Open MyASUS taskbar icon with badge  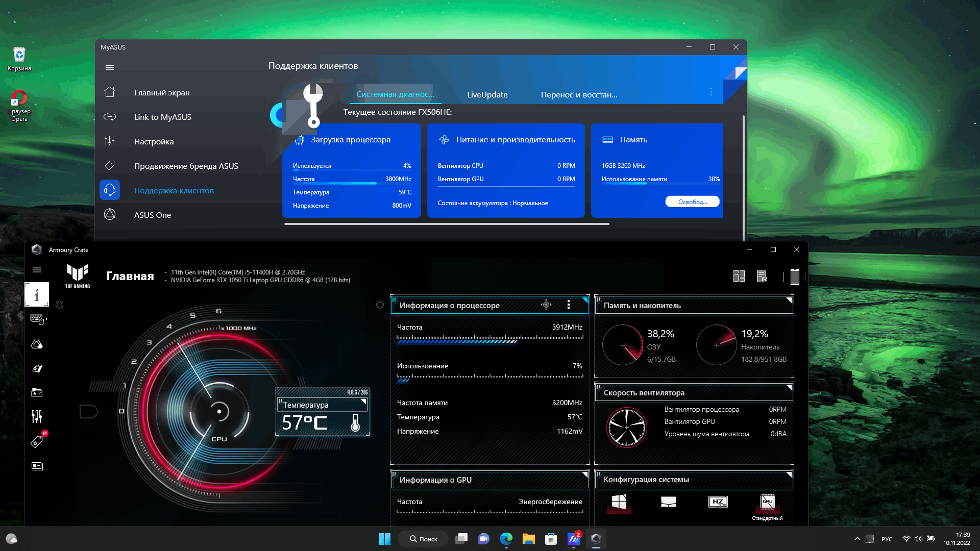574,538
